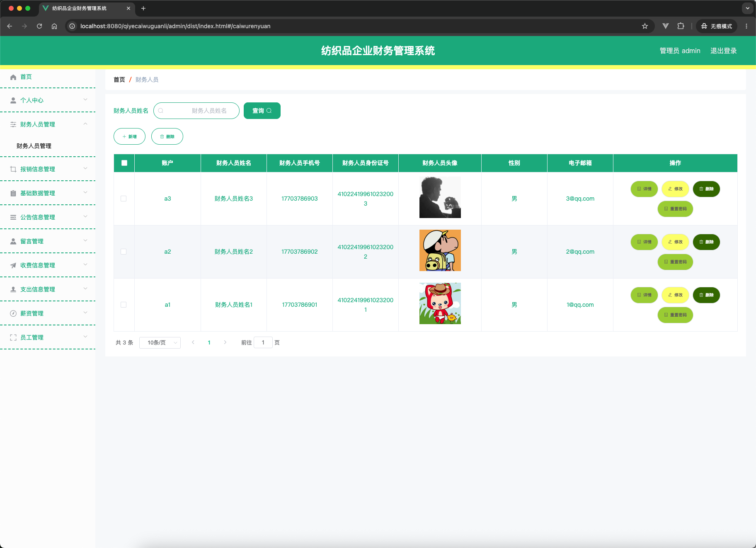The image size is (756, 548).
Task: Click 详情 for row a2
Action: coord(644,242)
